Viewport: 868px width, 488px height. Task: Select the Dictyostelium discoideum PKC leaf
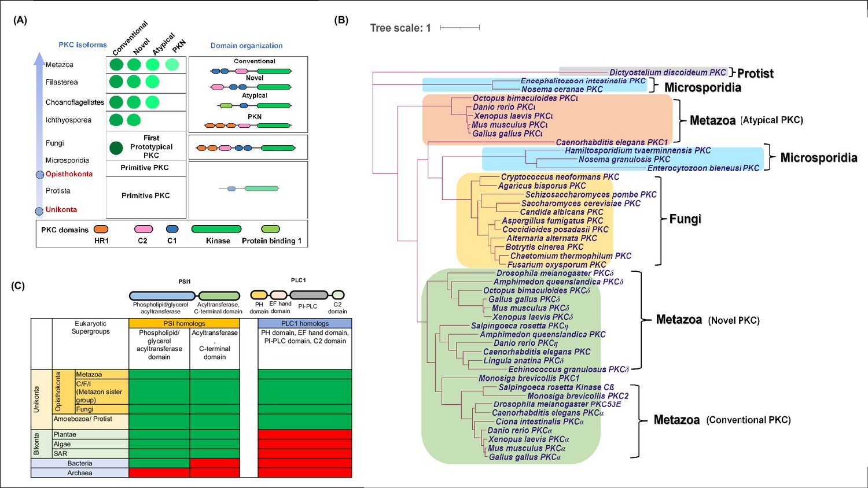pyautogui.click(x=667, y=72)
